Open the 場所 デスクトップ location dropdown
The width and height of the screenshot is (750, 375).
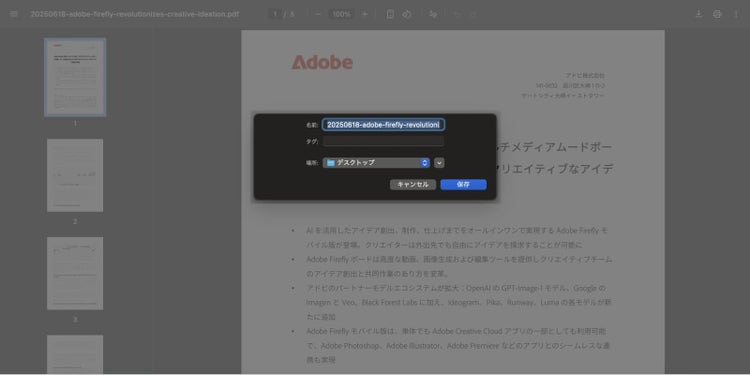click(x=376, y=163)
